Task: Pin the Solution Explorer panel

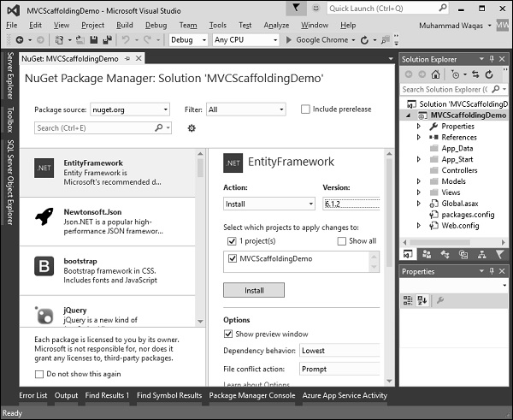Action: tap(492, 59)
